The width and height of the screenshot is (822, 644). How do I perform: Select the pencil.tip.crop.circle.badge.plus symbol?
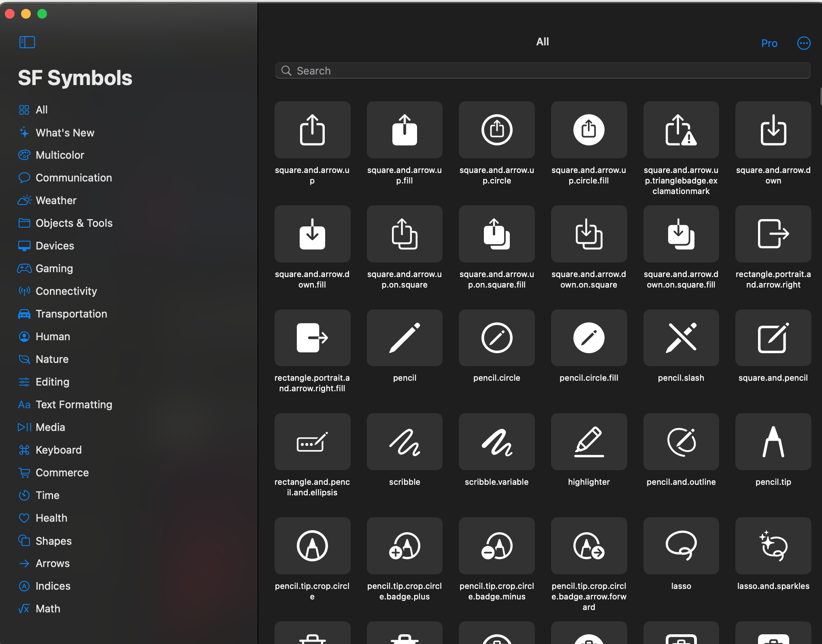coord(404,546)
